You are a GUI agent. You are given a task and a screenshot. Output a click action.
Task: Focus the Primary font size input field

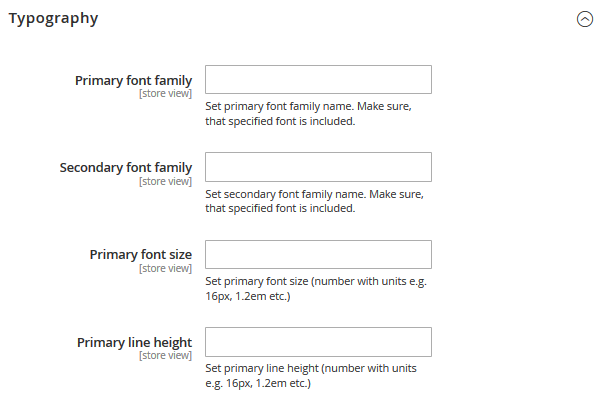click(318, 254)
